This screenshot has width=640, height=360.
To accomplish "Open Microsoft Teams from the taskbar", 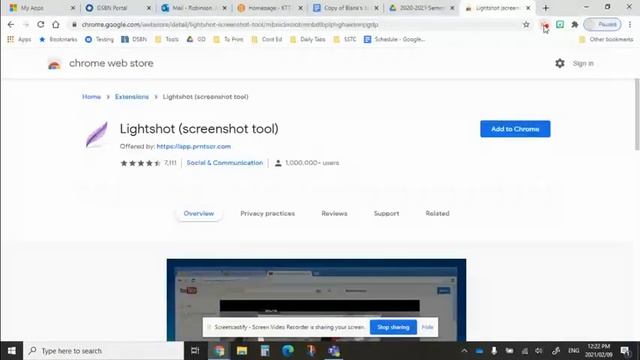I will (334, 351).
